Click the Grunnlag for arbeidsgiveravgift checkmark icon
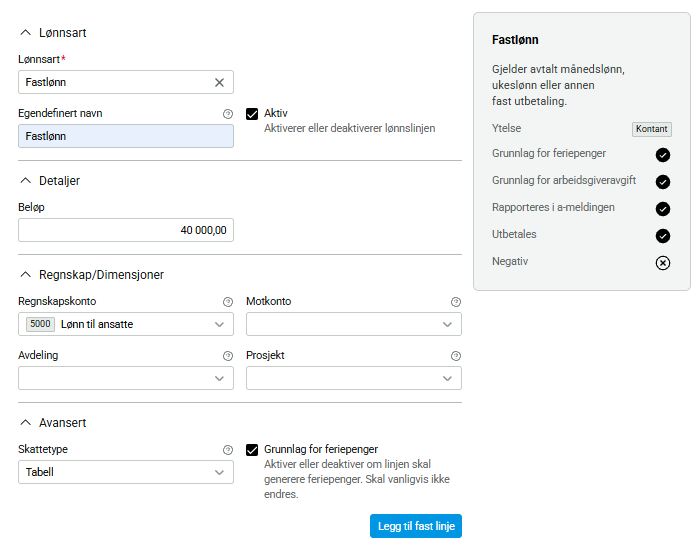 coord(663,182)
